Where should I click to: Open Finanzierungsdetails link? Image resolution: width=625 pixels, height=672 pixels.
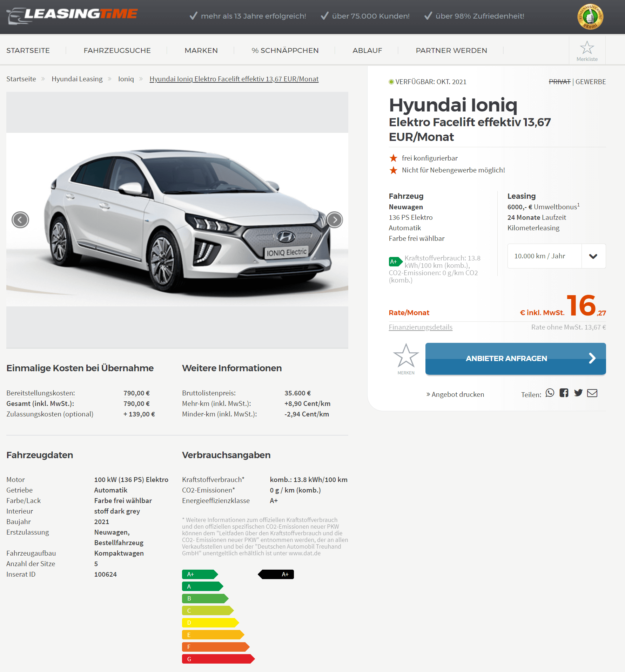(421, 327)
